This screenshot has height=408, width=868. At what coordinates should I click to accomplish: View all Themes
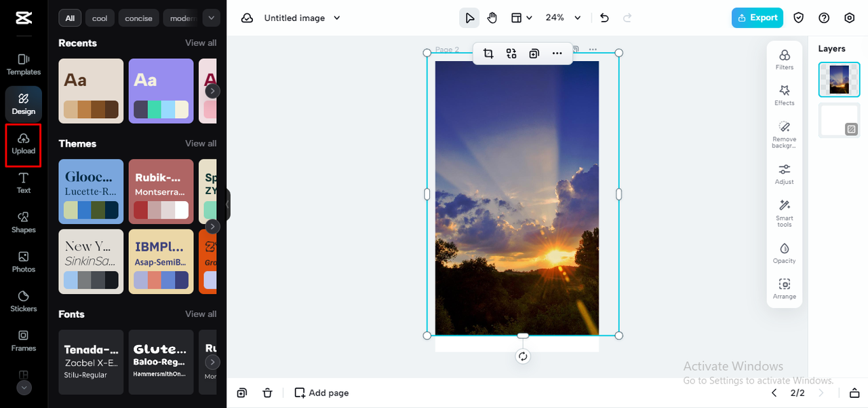click(201, 143)
